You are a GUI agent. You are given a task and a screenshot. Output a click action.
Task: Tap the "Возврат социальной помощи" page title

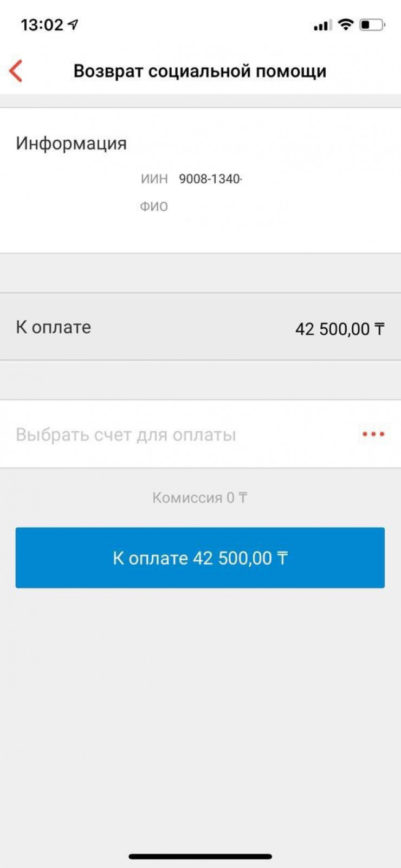[x=200, y=71]
